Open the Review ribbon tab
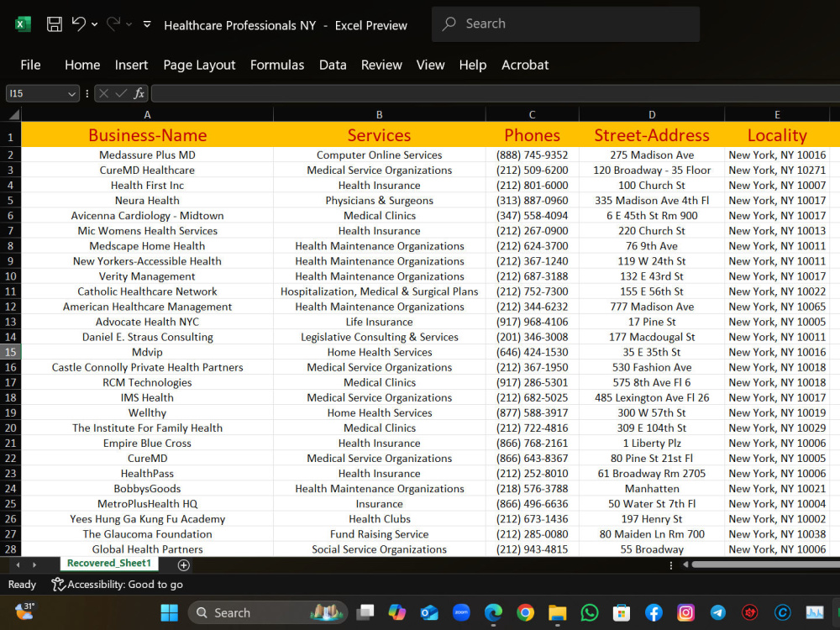This screenshot has height=630, width=840. coord(381,65)
